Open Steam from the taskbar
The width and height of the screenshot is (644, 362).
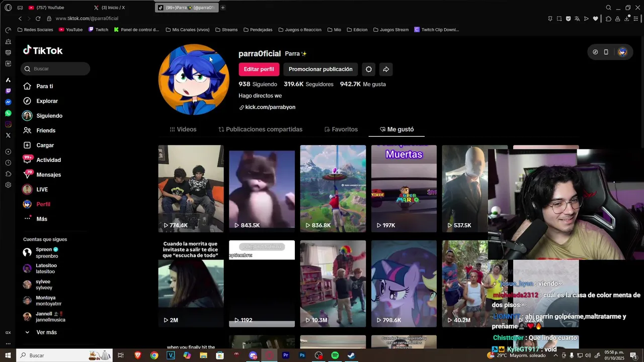351,355
